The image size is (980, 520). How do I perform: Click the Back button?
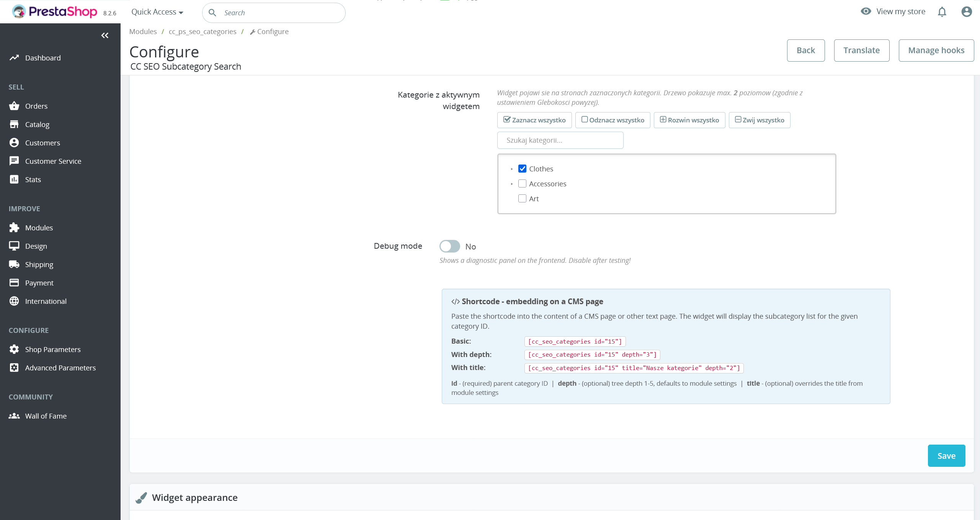(x=806, y=51)
